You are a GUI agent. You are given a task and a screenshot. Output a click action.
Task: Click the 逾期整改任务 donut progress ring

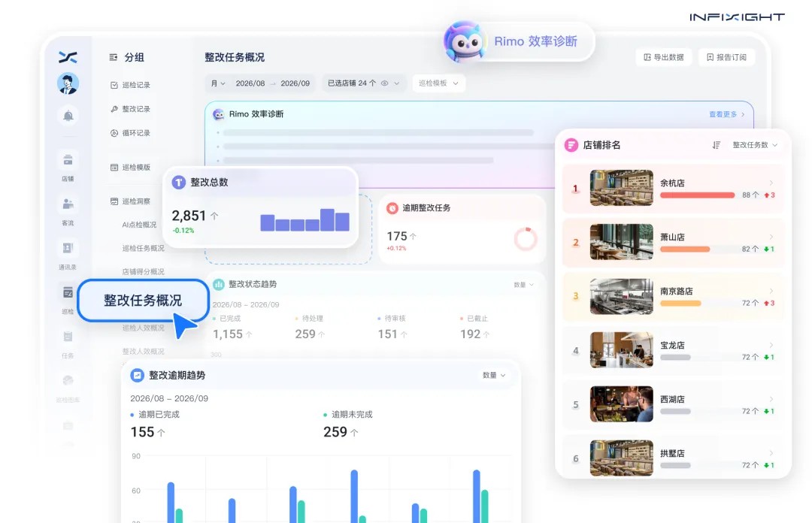click(526, 239)
